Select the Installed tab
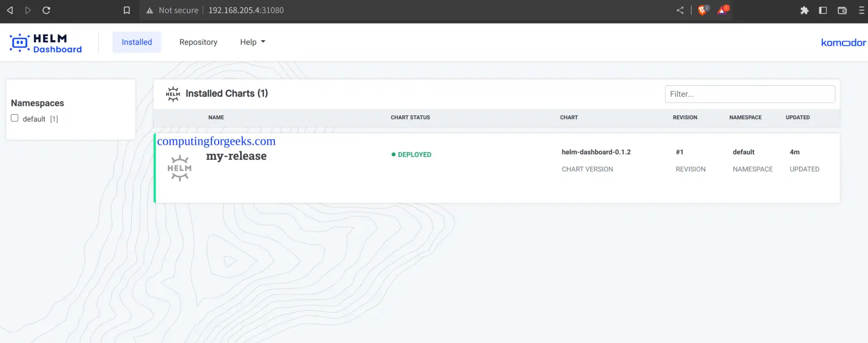The image size is (868, 343). [x=136, y=42]
